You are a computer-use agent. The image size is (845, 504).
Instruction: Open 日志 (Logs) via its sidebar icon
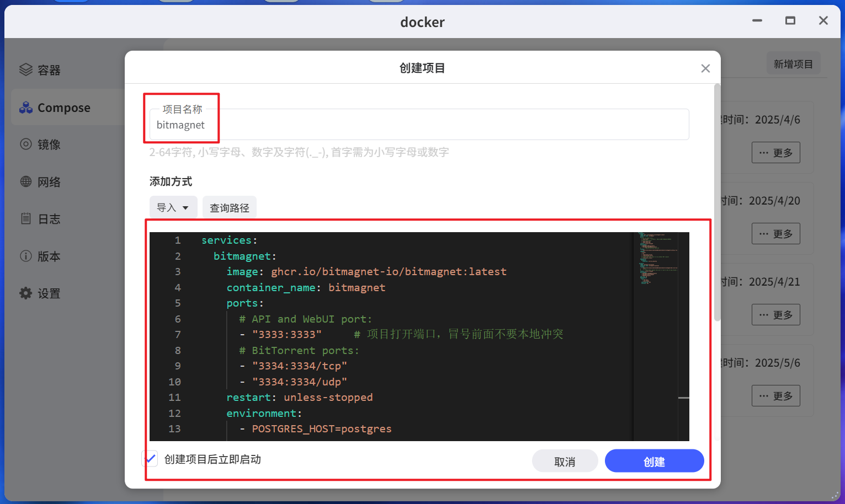25,218
